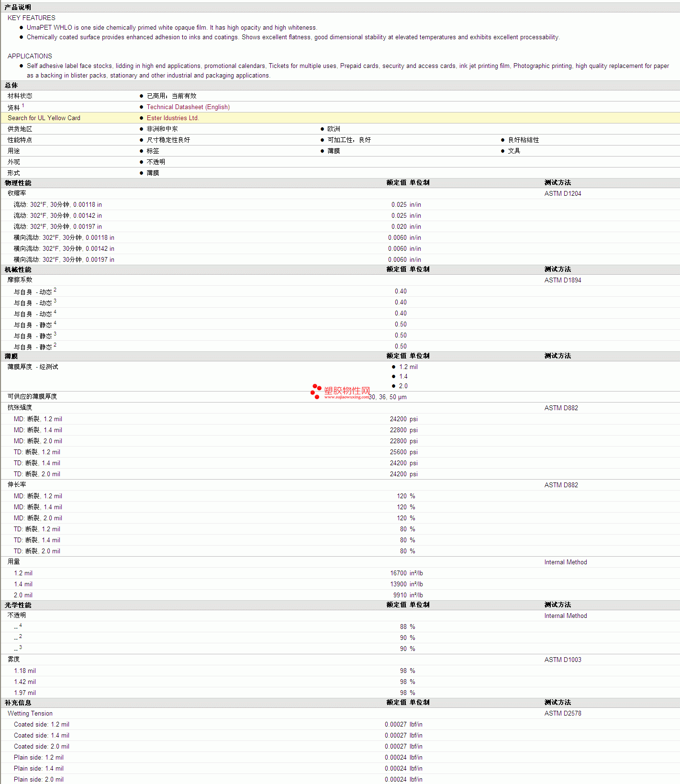Screen dimensions: 680x784
Task: Click the Wetting Tension label
Action: 30,714
